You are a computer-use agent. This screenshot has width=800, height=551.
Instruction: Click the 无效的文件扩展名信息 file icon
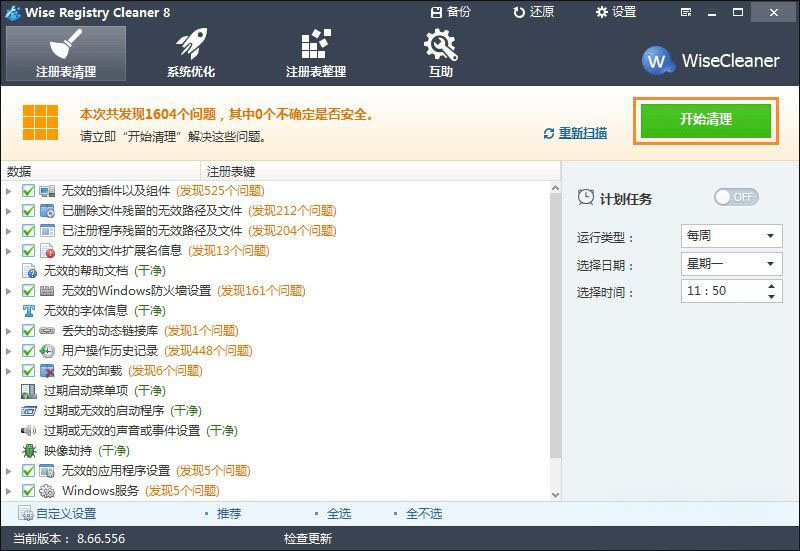tap(47, 251)
